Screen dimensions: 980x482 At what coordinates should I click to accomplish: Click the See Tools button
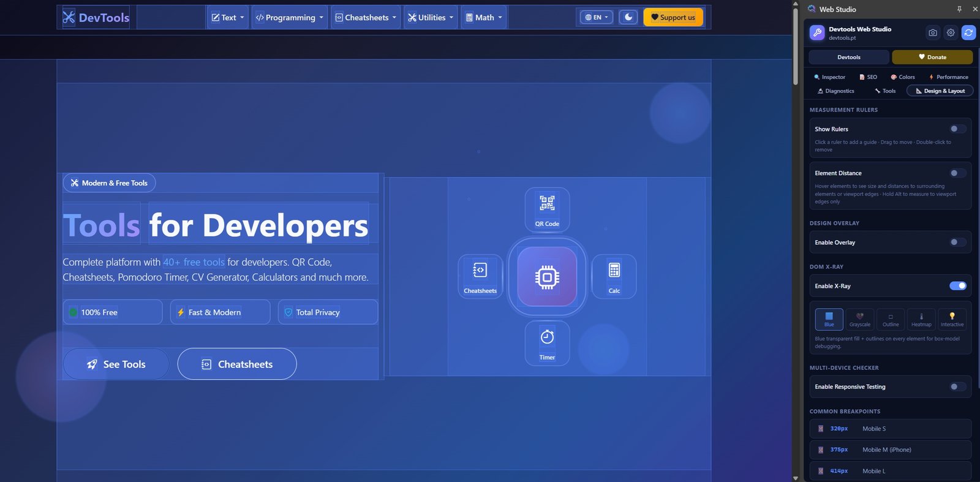[x=116, y=364]
